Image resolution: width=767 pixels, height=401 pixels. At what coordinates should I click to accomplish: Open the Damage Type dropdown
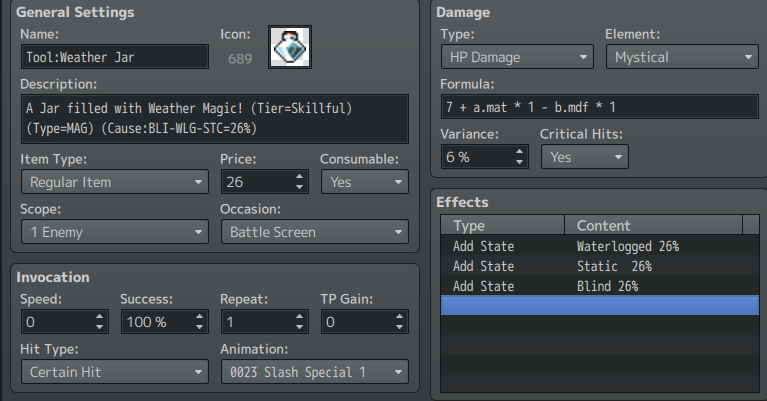pos(518,57)
